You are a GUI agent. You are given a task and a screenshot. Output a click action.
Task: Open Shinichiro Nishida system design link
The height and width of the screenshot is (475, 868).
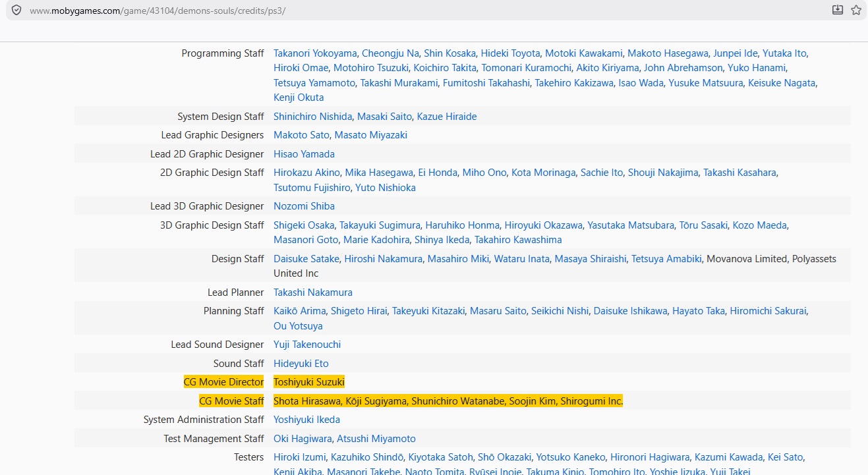(x=313, y=117)
